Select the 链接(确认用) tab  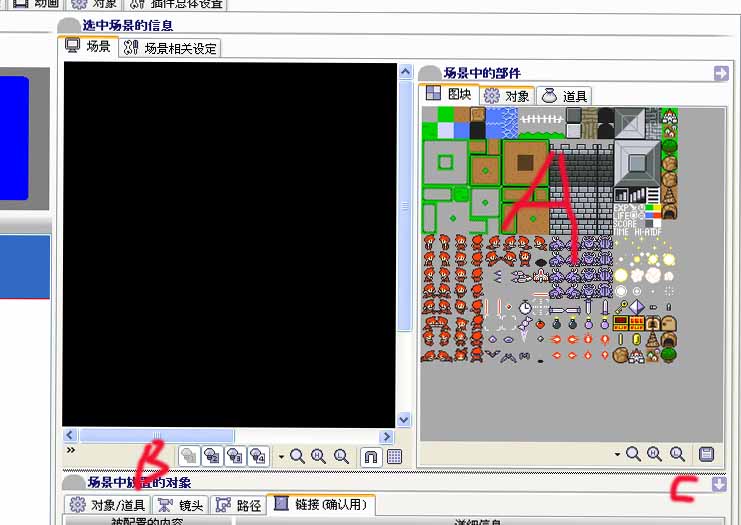click(x=321, y=504)
